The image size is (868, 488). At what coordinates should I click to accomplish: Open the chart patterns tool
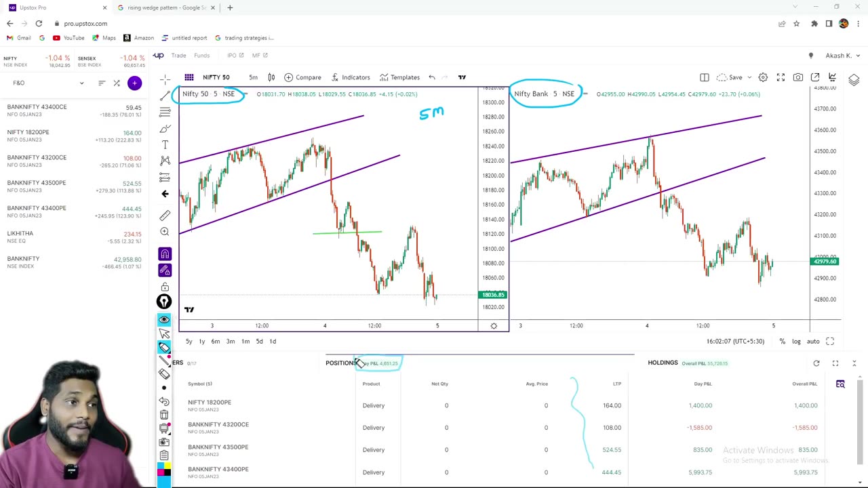[x=165, y=161]
